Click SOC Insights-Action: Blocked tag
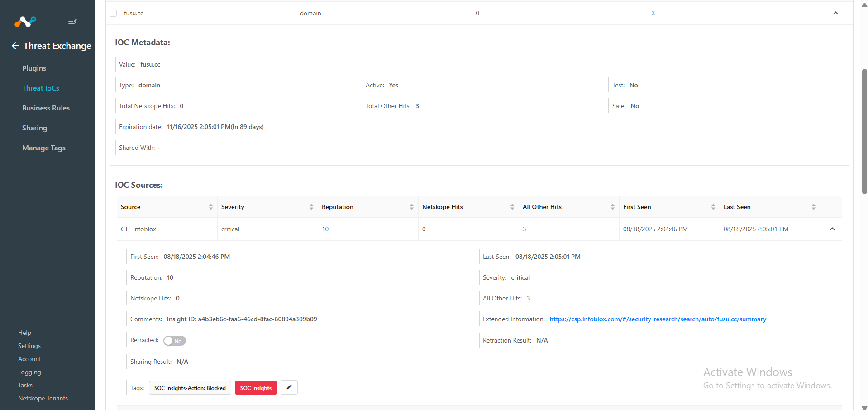 (x=190, y=388)
